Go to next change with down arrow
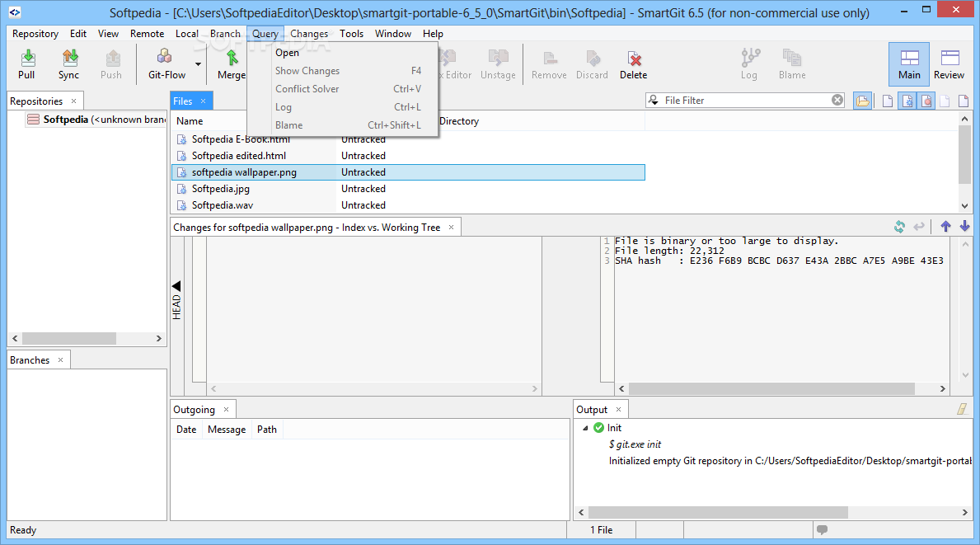The width and height of the screenshot is (980, 545). pyautogui.click(x=964, y=227)
